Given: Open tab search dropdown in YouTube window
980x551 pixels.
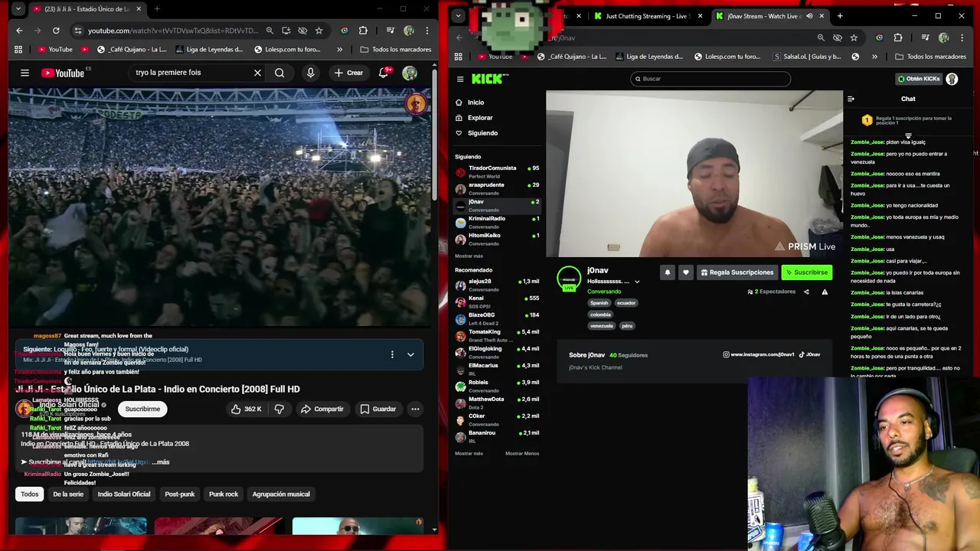Looking at the screenshot, I should [18, 9].
